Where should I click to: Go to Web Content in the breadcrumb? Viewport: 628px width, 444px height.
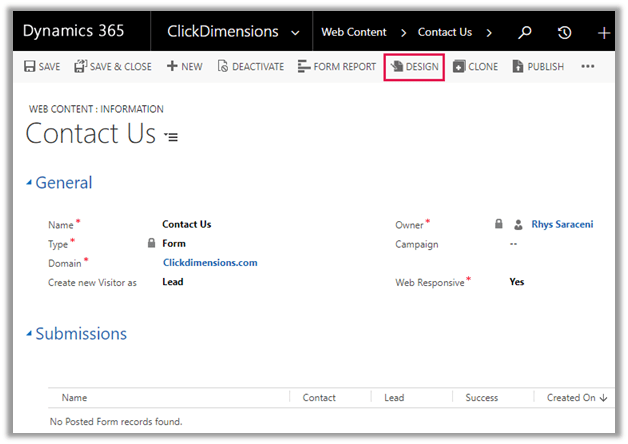click(354, 32)
